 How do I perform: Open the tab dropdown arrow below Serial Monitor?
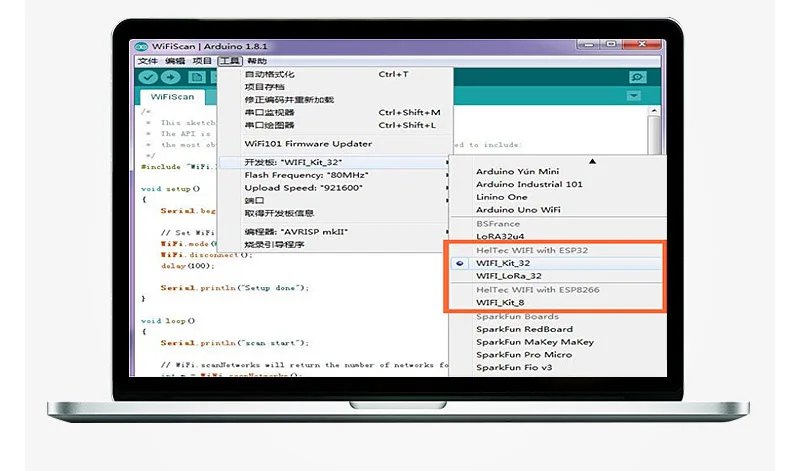tap(633, 96)
